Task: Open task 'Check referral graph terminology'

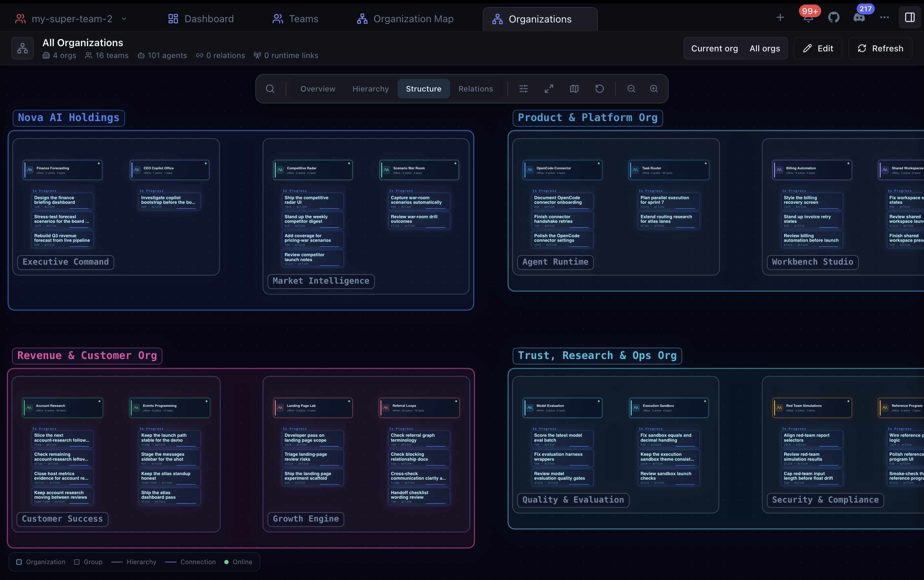Action: tap(419, 439)
